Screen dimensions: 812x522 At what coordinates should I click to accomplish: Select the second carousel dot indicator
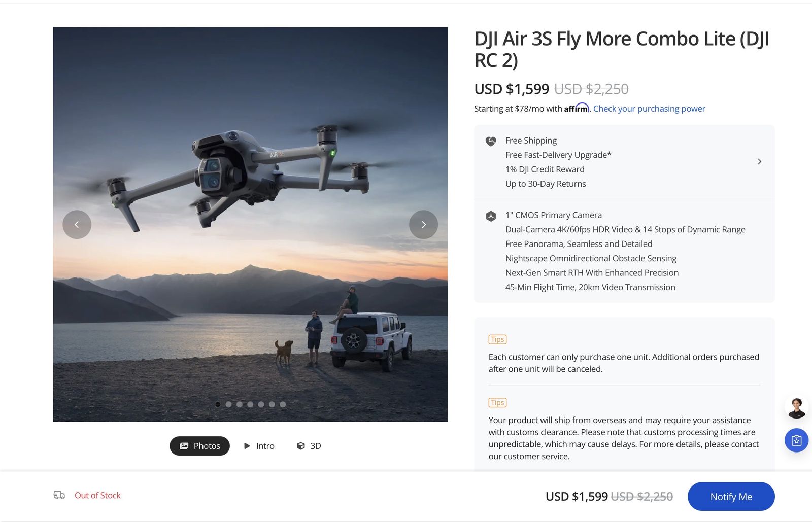click(x=228, y=404)
